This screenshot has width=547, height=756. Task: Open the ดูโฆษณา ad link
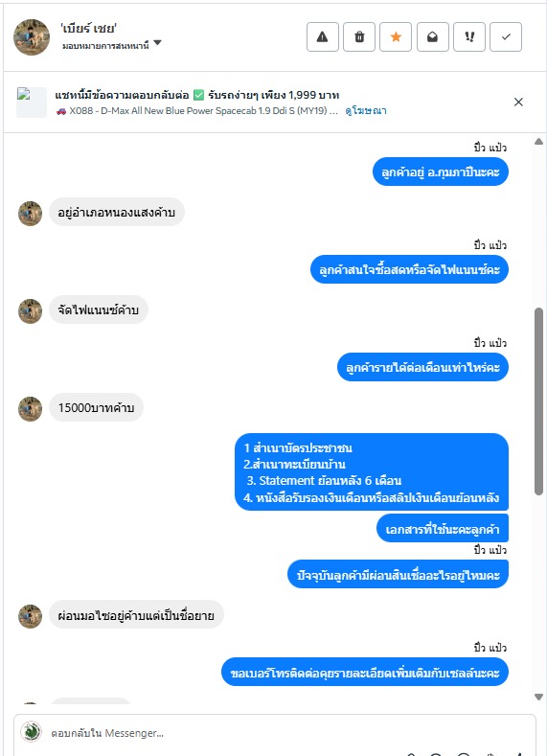click(366, 110)
